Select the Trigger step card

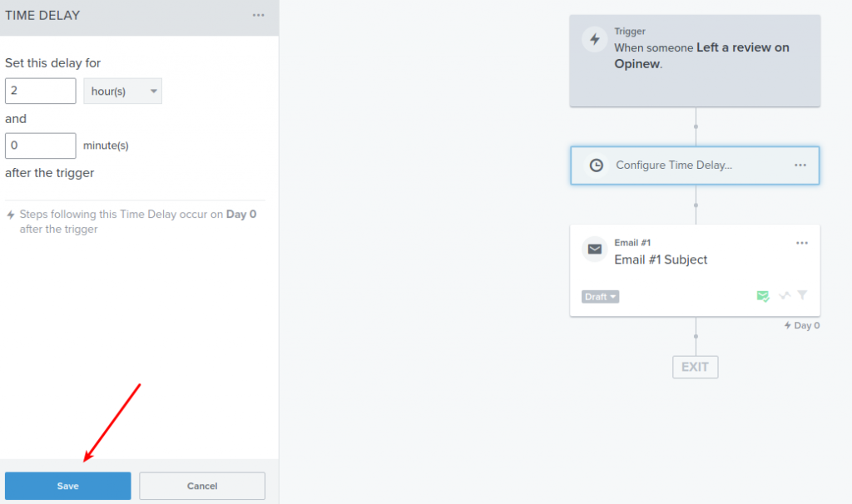(x=695, y=61)
